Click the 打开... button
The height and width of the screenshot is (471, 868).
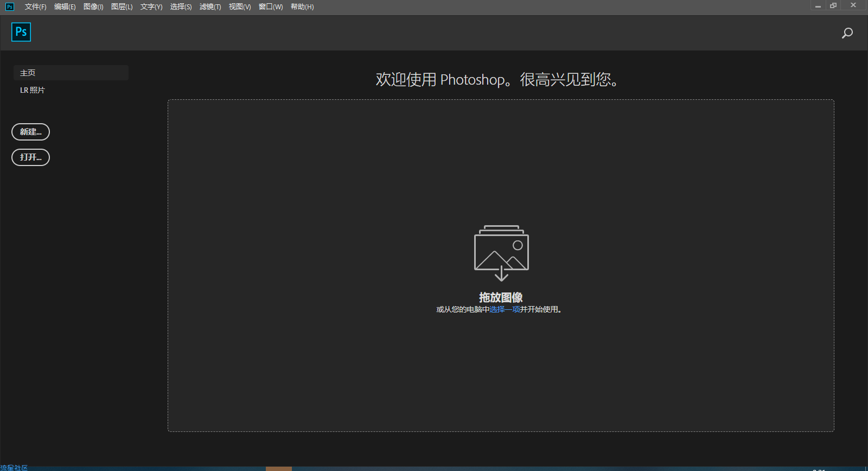click(x=30, y=157)
